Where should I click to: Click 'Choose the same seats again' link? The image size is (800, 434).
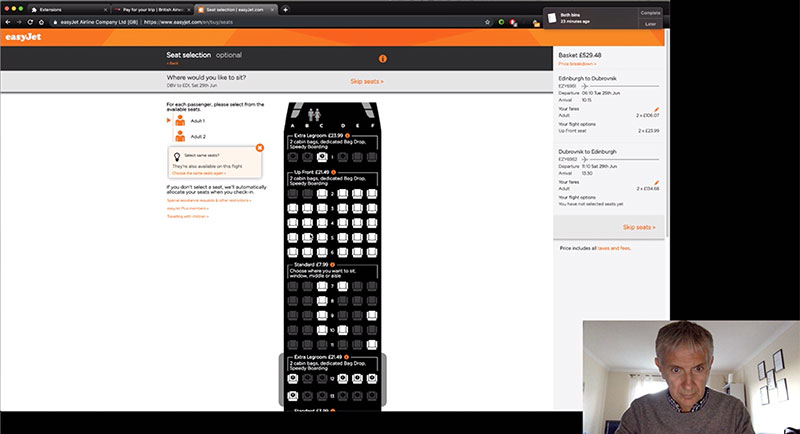point(199,173)
